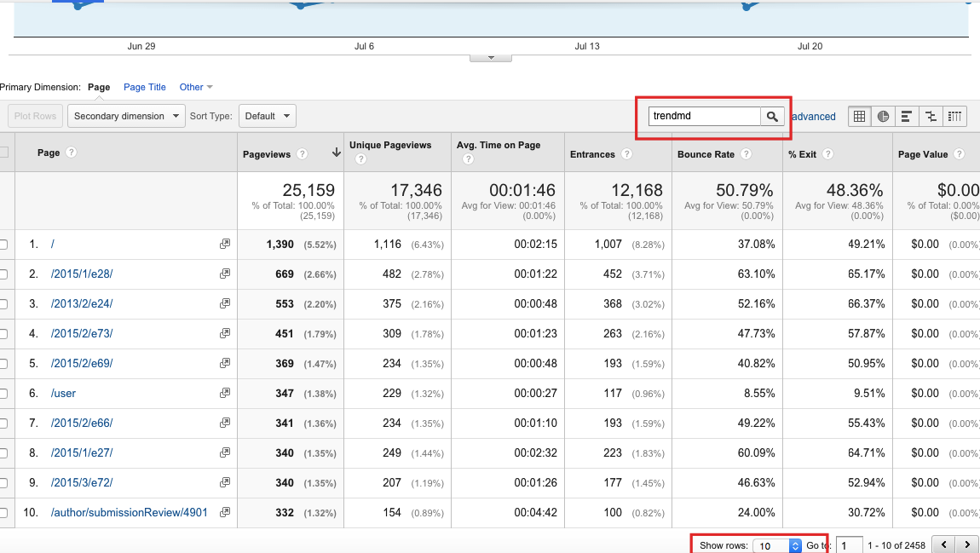Open the Other primary dimension menu

[x=195, y=87]
